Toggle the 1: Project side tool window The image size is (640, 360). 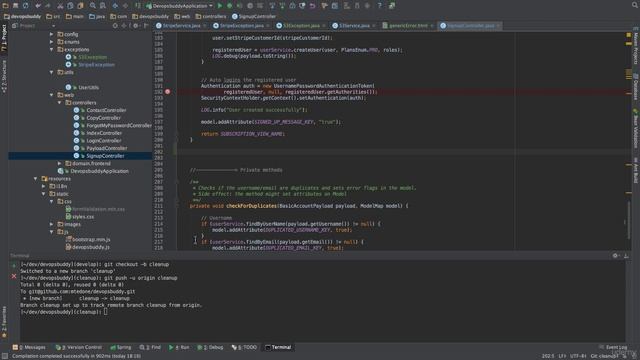pos(4,38)
